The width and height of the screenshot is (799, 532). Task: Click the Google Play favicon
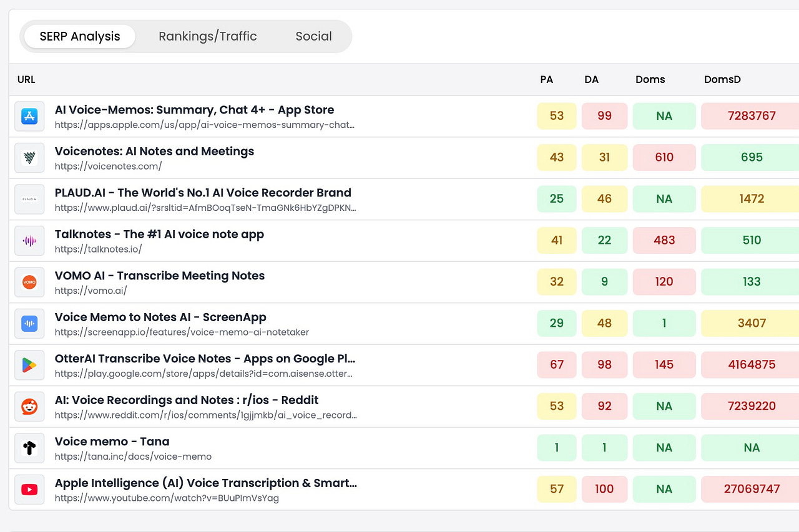tap(29, 365)
